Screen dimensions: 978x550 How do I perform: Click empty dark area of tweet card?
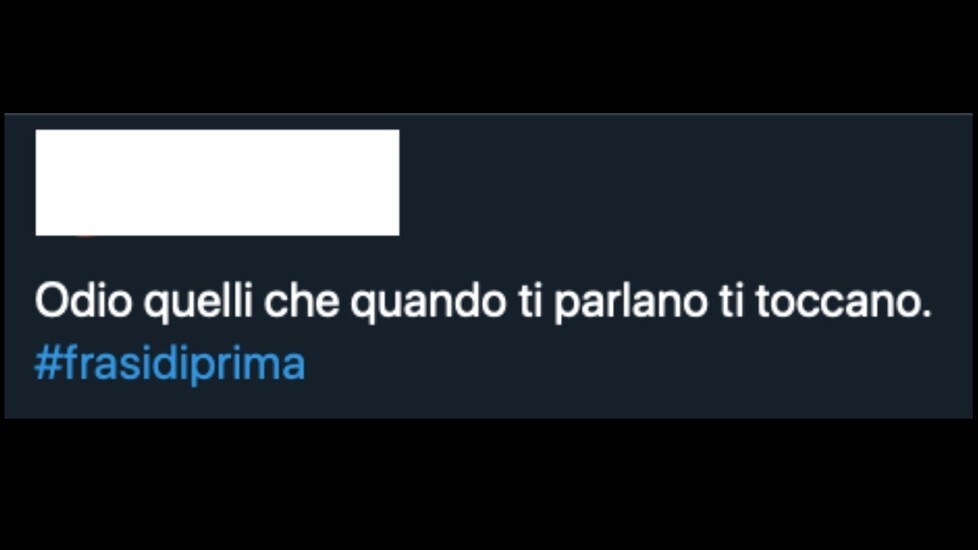click(686, 187)
